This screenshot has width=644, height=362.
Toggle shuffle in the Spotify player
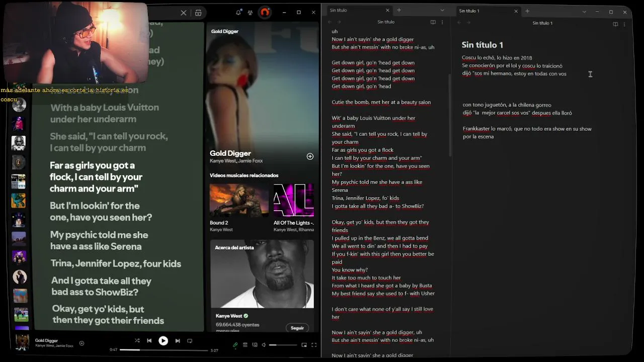click(x=137, y=340)
